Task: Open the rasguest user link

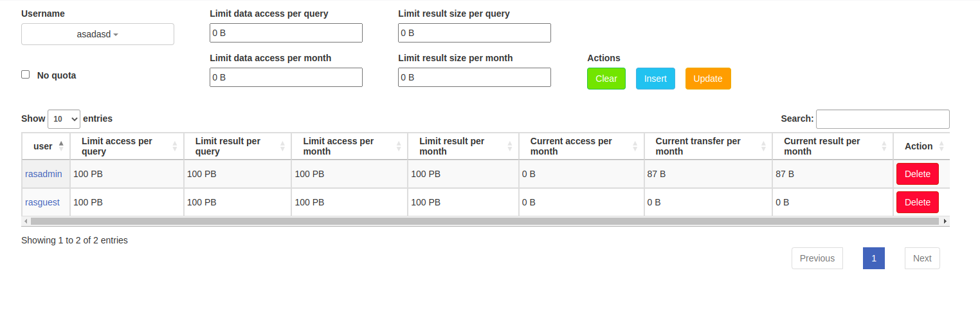Action: click(42, 202)
